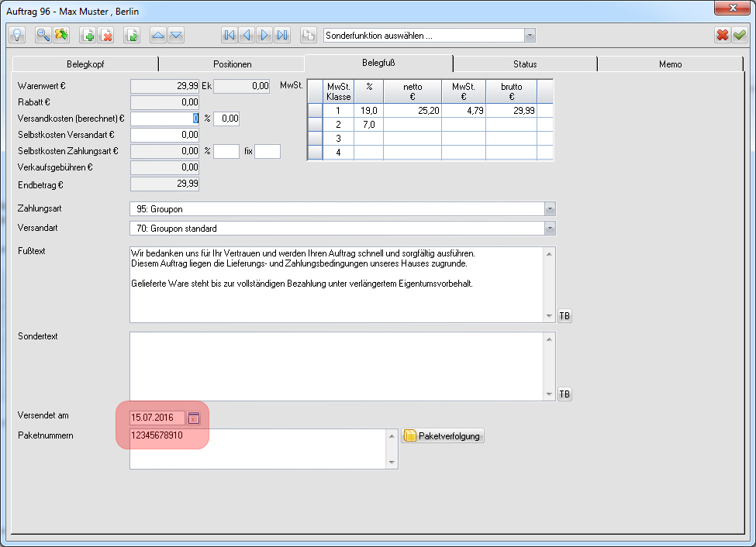The height and width of the screenshot is (547, 756).
Task: Click the Endbetrag value field
Action: (x=165, y=184)
